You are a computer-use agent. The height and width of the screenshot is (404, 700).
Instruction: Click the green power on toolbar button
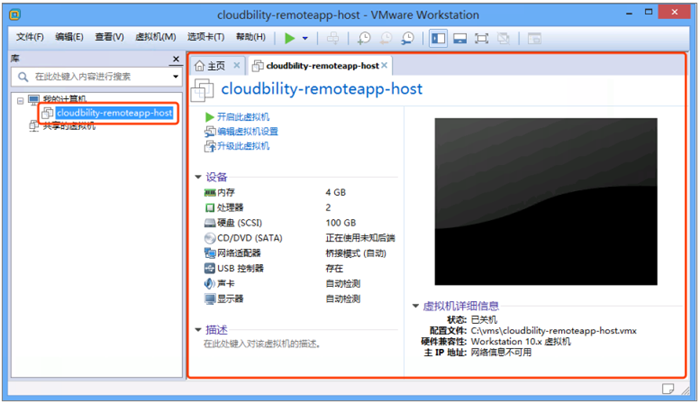click(x=289, y=37)
